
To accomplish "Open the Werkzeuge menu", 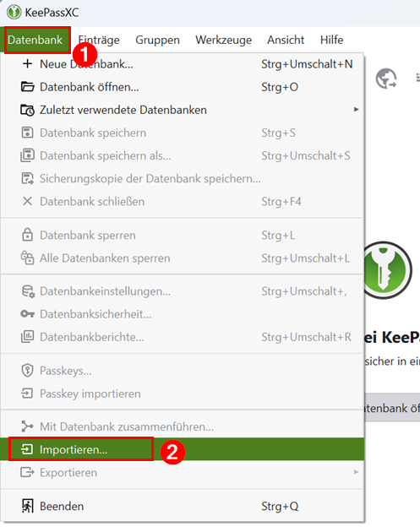I will (223, 40).
